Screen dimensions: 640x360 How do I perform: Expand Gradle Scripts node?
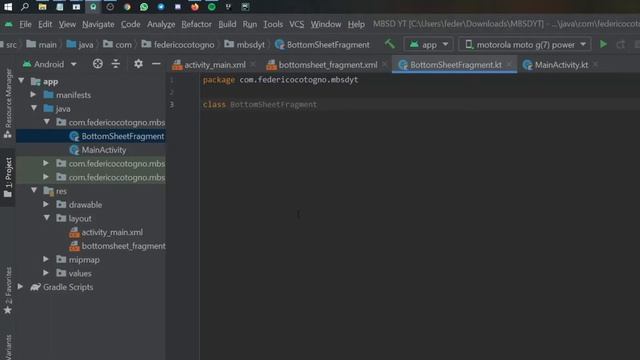tap(20, 287)
